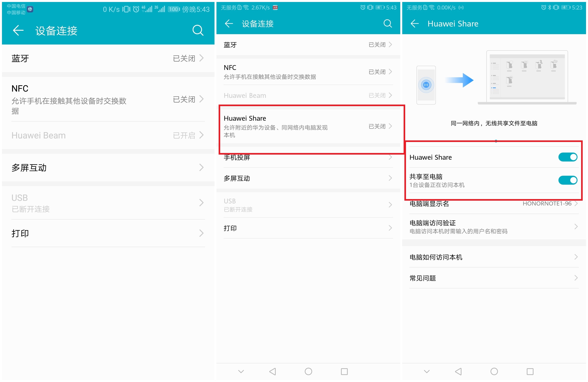588x382 pixels.
Task: Open HONORNOTE1-96 computer display name setting
Action: coord(494,203)
